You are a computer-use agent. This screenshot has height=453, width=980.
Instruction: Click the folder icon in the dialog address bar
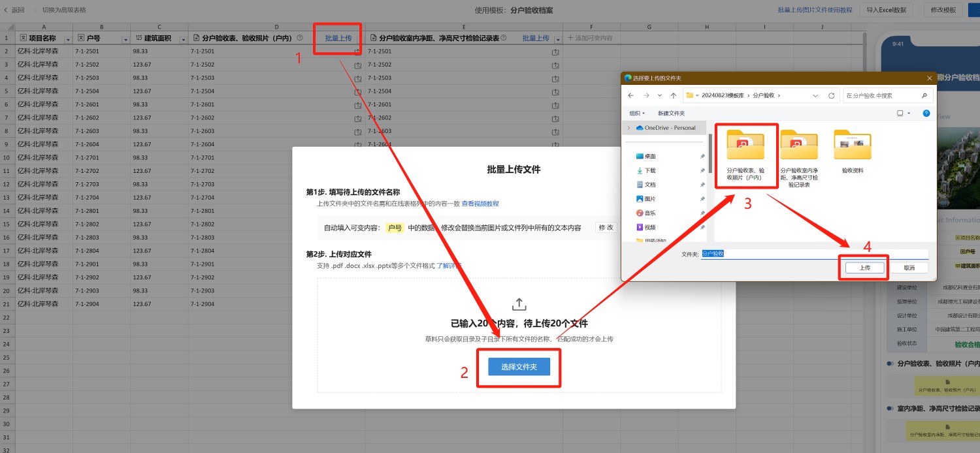(690, 95)
